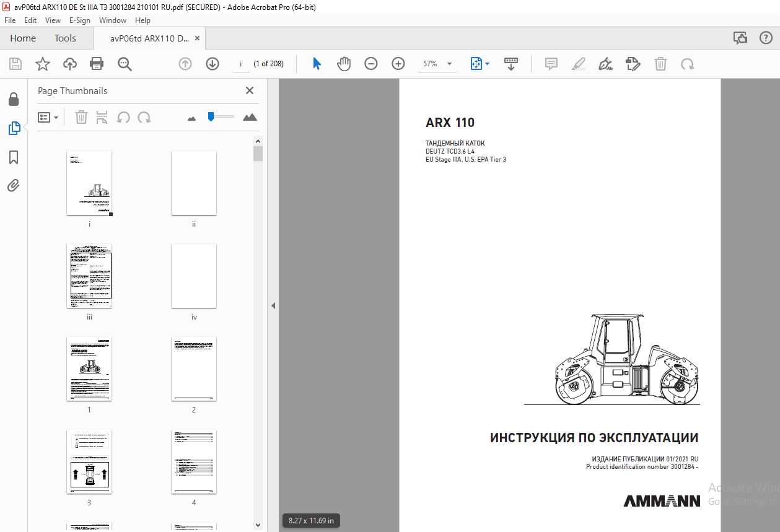Screen dimensions: 780x532
Task: Enlarge thumbnail size with large mountain icon
Action: click(250, 116)
